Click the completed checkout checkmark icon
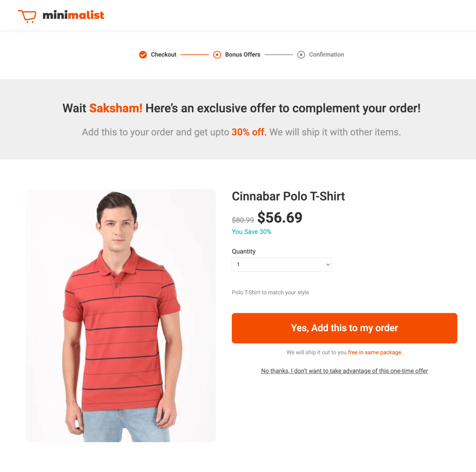476x472 pixels. (x=143, y=55)
